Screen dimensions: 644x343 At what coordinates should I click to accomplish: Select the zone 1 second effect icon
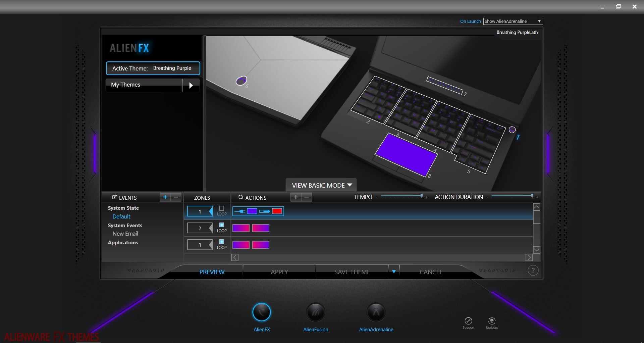click(265, 211)
